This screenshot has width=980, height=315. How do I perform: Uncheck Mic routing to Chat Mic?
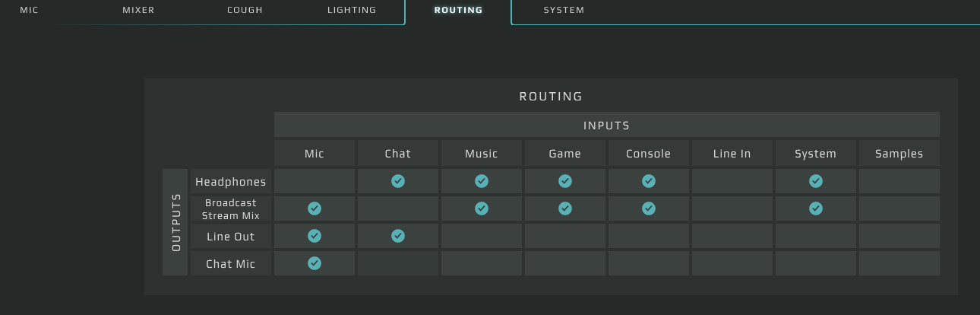[x=315, y=263]
